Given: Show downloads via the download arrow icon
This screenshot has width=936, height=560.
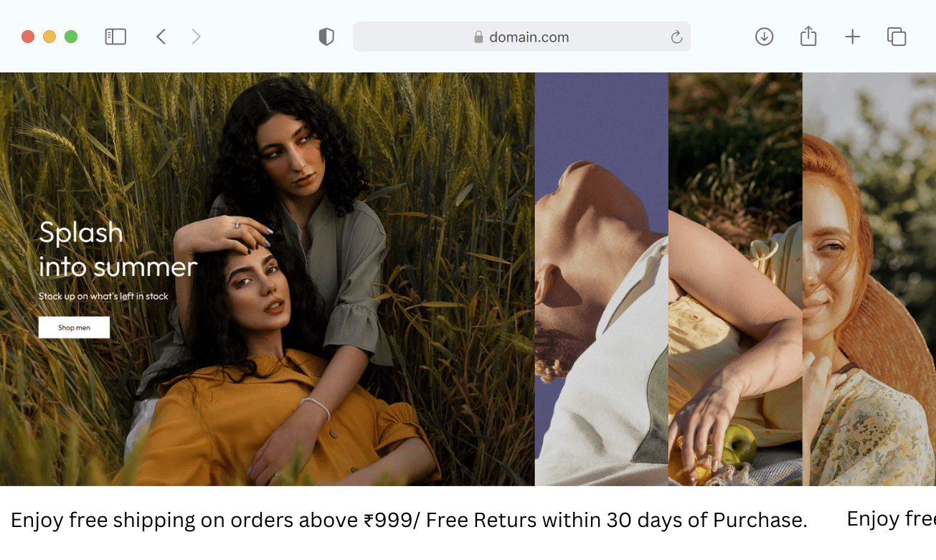Looking at the screenshot, I should pyautogui.click(x=765, y=37).
